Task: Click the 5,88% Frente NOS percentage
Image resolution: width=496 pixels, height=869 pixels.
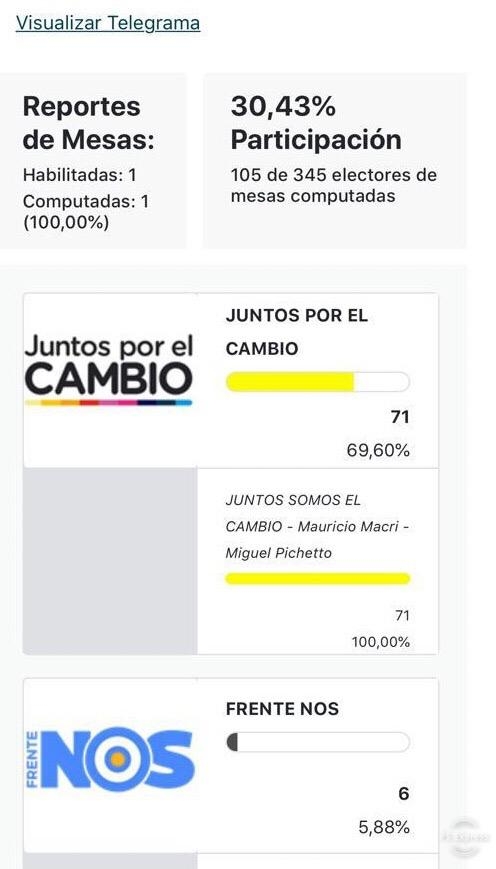Action: coord(384,827)
